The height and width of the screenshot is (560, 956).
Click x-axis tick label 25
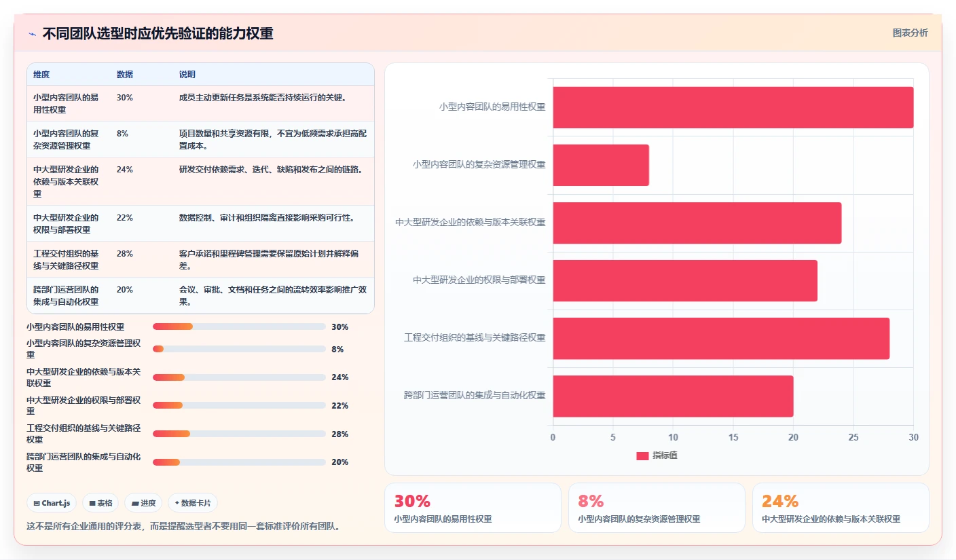tap(853, 438)
